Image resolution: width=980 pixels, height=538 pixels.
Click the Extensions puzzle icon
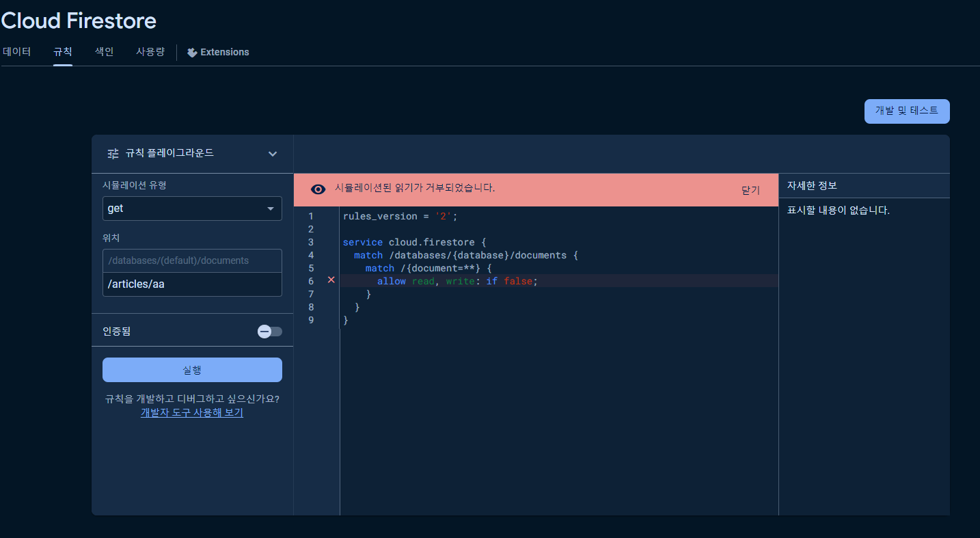point(192,52)
